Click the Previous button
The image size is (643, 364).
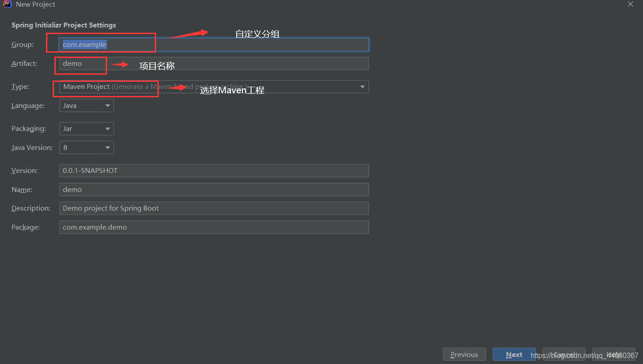point(464,355)
